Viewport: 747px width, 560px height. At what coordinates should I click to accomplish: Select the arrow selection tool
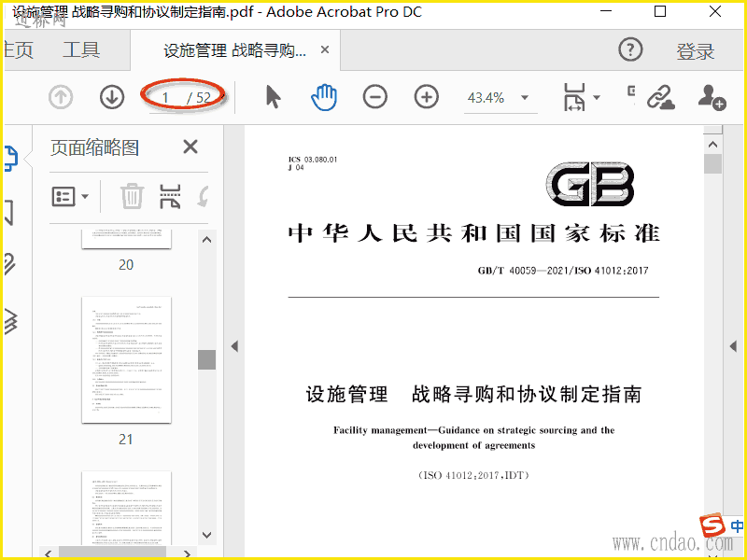[273, 97]
